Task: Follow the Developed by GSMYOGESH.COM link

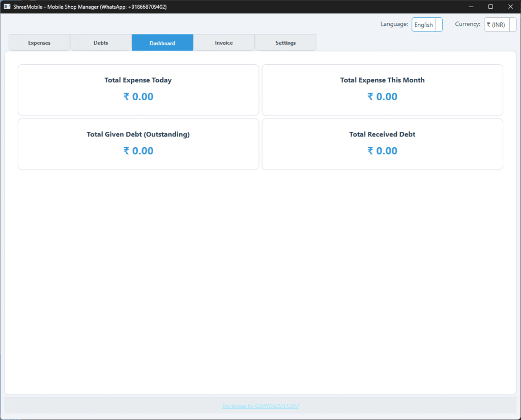Action: 260,406
